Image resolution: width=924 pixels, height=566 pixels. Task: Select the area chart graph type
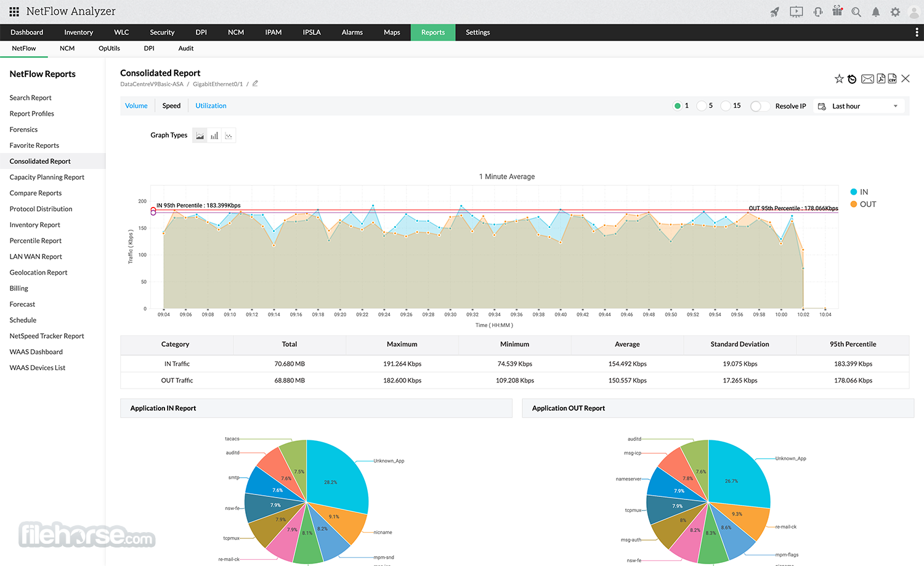[200, 135]
